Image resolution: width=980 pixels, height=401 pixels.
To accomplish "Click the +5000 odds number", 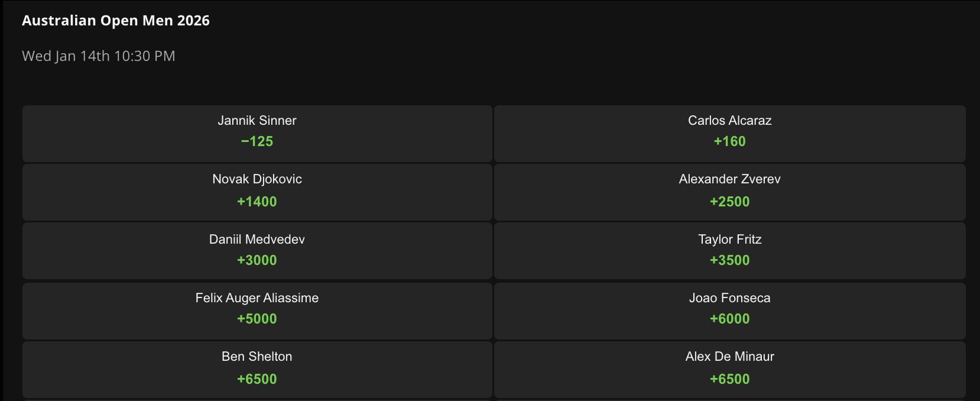I will 257,319.
